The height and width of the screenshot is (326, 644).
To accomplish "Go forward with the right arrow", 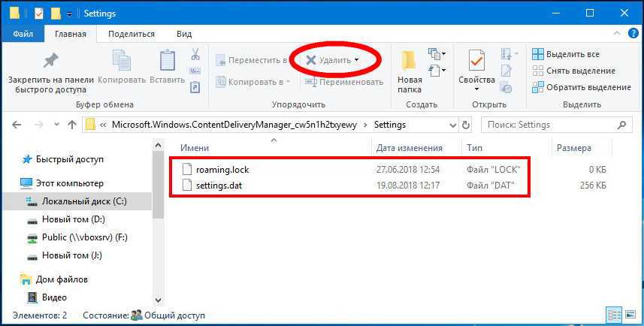I will pos(39,125).
